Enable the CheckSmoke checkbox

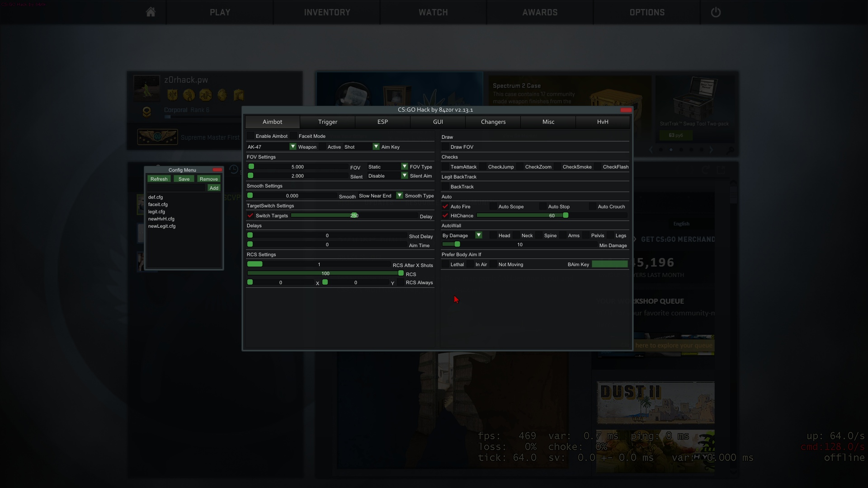click(557, 167)
